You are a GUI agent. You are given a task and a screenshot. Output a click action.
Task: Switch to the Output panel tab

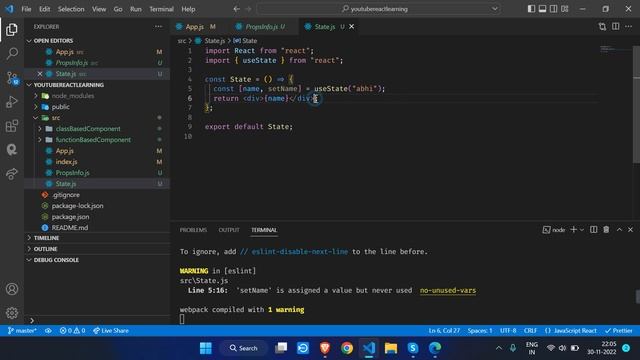point(229,230)
